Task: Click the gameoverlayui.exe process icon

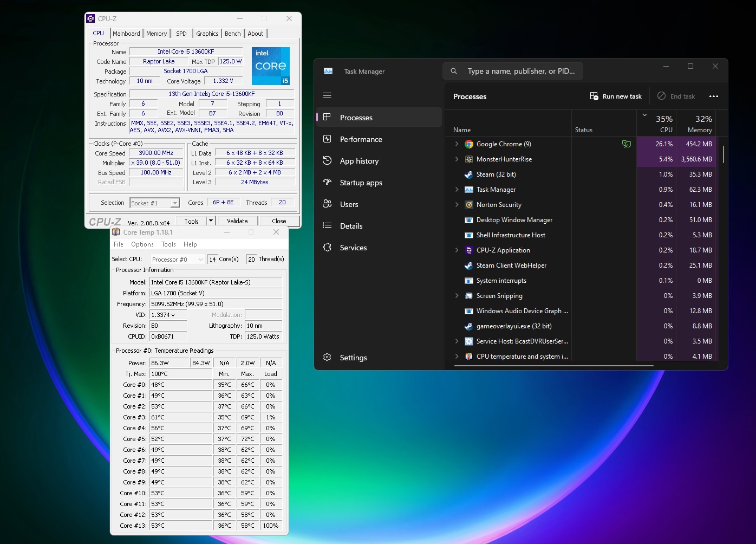Action: [x=469, y=326]
